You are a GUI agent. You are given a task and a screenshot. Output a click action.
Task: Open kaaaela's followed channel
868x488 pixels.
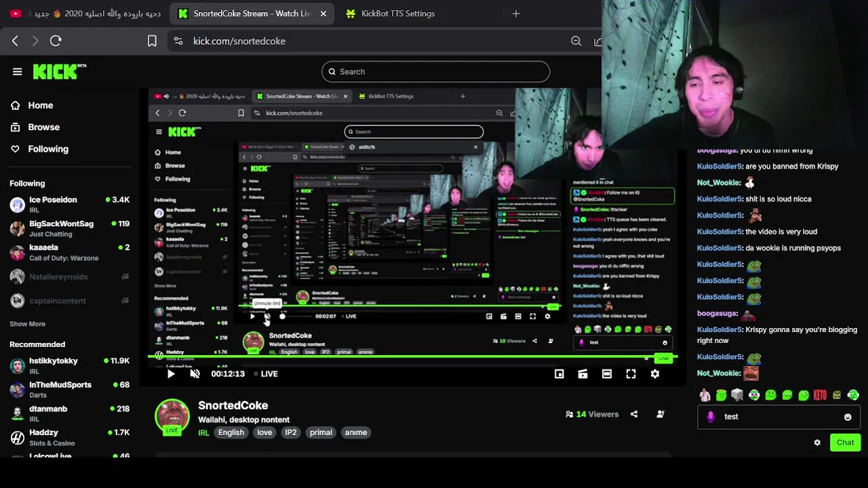coord(70,252)
